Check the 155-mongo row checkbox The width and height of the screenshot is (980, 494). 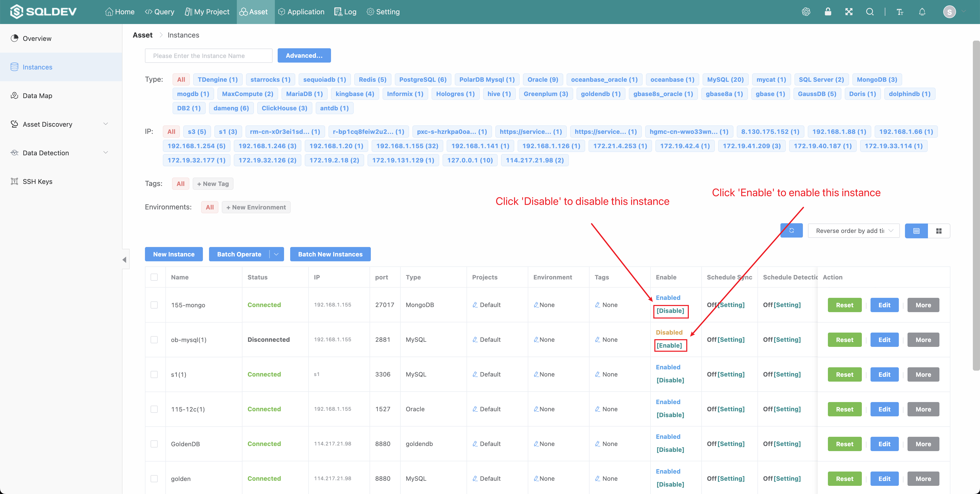coord(154,305)
